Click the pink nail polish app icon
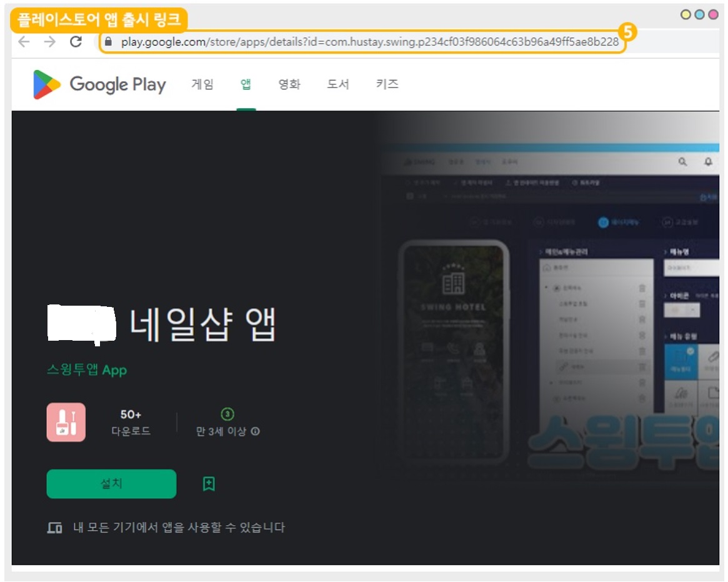Image resolution: width=728 pixels, height=582 pixels. click(x=66, y=422)
